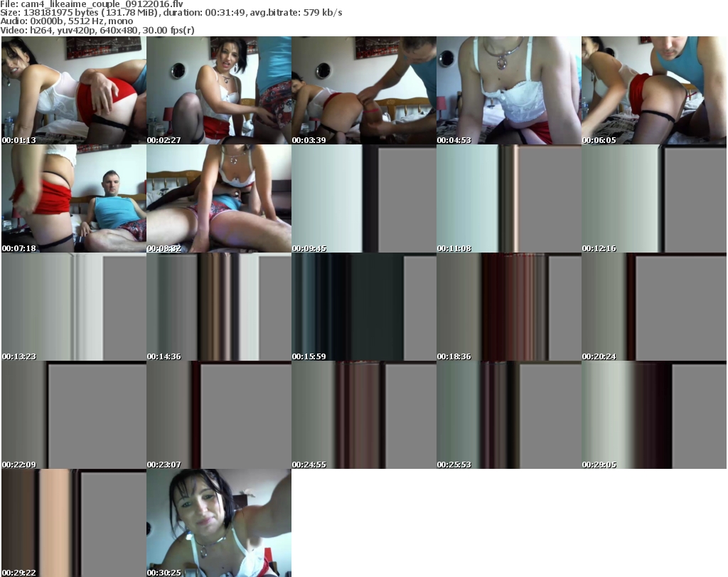Click the thumbnail timestamped 00:01:13
The height and width of the screenshot is (577, 728).
click(74, 90)
